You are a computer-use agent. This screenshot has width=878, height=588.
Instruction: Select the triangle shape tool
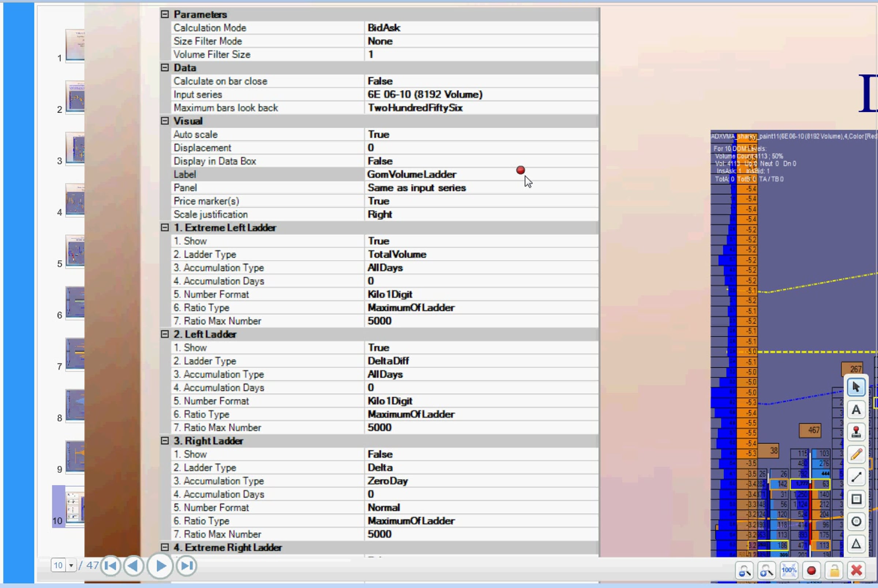[x=856, y=543]
